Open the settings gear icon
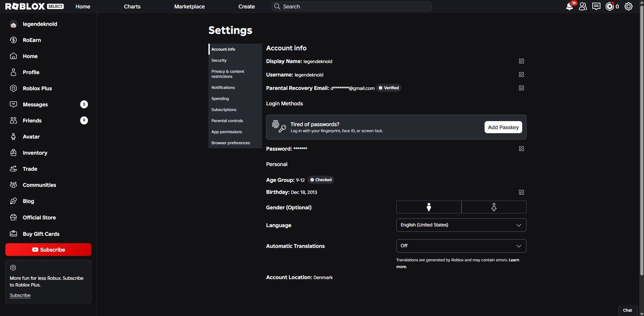 click(x=629, y=6)
